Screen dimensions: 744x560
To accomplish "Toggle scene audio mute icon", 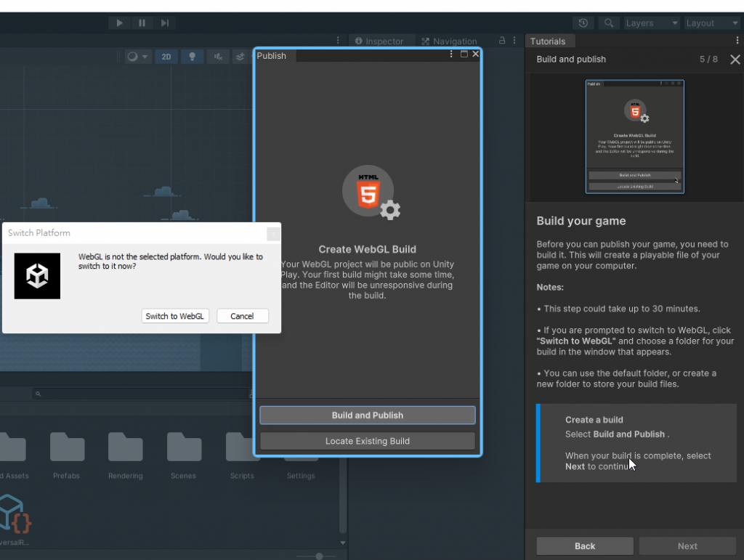I will [x=218, y=57].
